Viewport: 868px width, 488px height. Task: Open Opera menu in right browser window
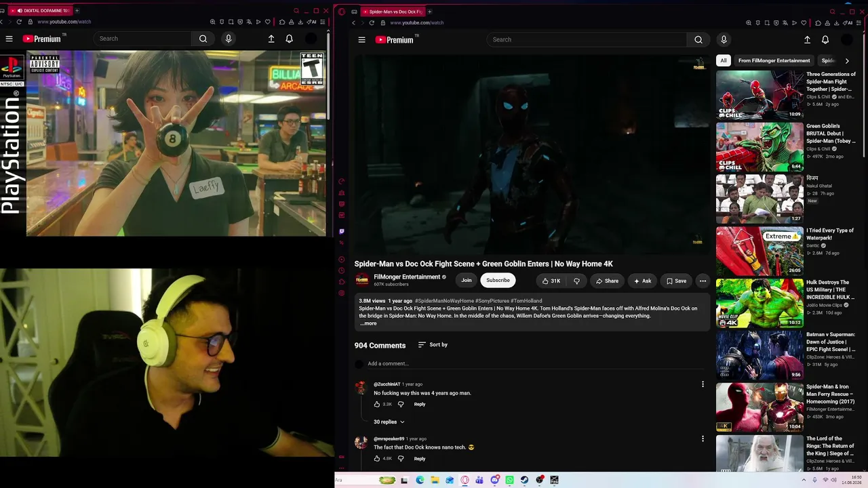coord(342,12)
